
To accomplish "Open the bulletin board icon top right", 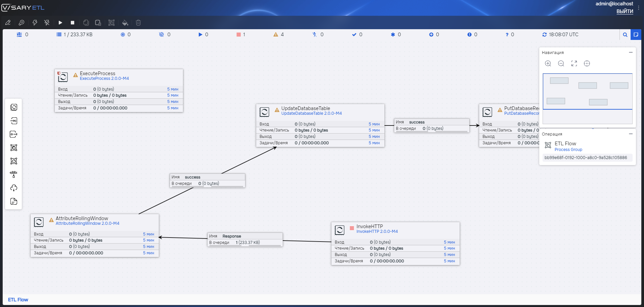I will coord(636,35).
